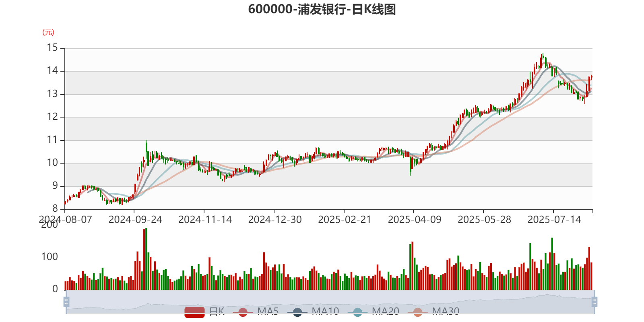Click the 2025-05-28 axis date
Screen dimensions: 644x322
pyautogui.click(x=484, y=219)
